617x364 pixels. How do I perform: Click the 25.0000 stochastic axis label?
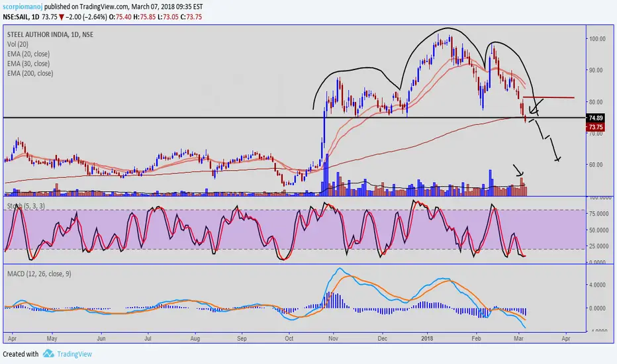599,246
